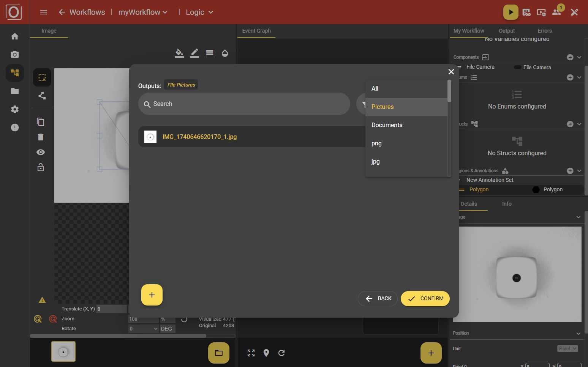
Task: Click the rectangle selection tool
Action: click(42, 77)
